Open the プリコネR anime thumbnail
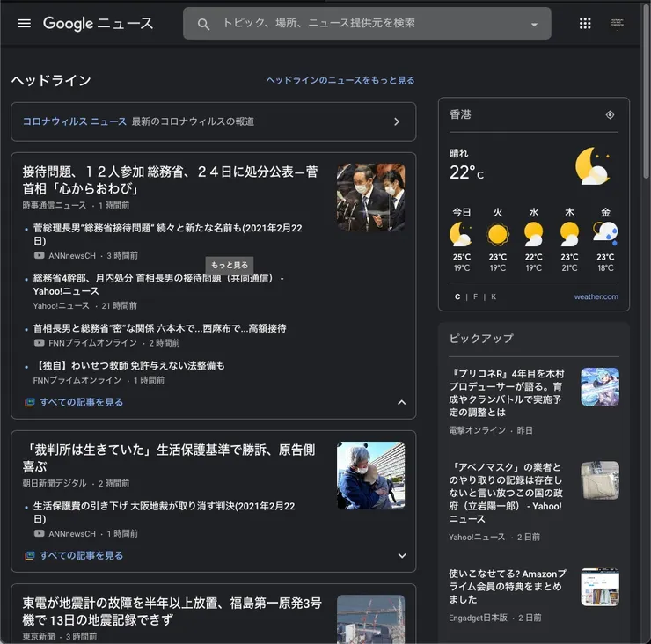The image size is (651, 644). click(600, 386)
